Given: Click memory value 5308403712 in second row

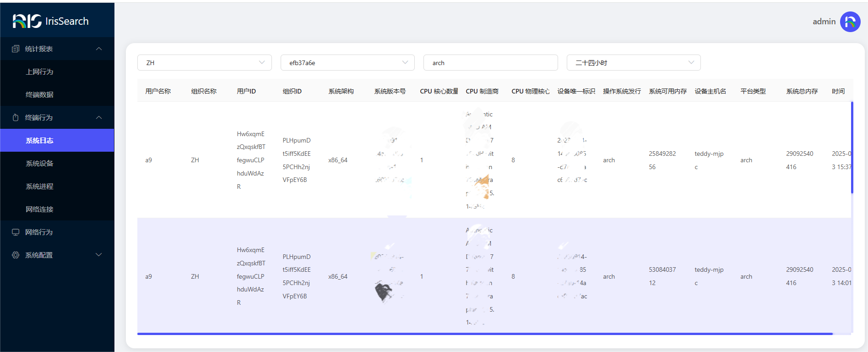Looking at the screenshot, I should coord(662,276).
